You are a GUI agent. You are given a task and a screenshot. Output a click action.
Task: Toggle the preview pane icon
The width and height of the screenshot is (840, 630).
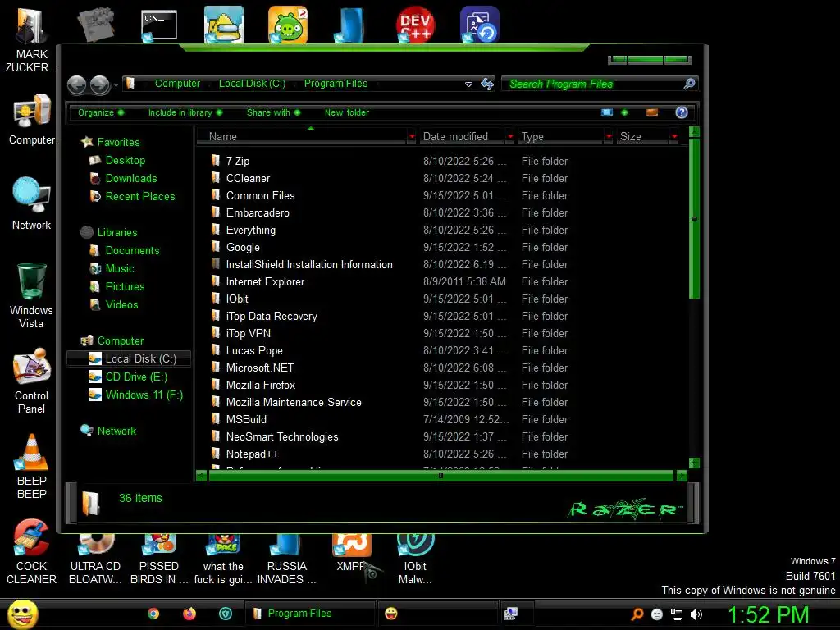coord(652,112)
